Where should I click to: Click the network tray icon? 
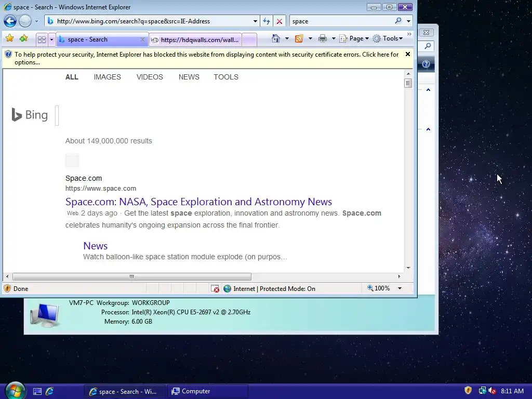click(482, 391)
